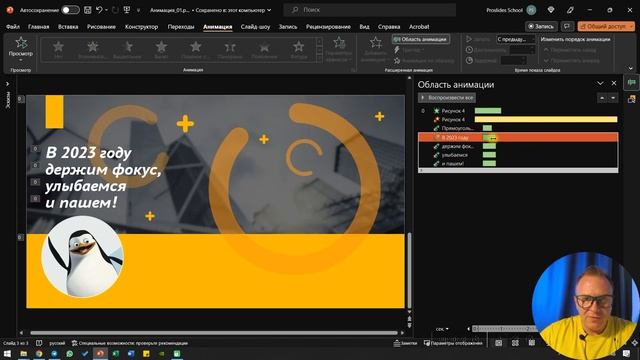640x360 pixels.
Task: Select the Рисунок 4 row with yellow bar
Action: point(518,120)
